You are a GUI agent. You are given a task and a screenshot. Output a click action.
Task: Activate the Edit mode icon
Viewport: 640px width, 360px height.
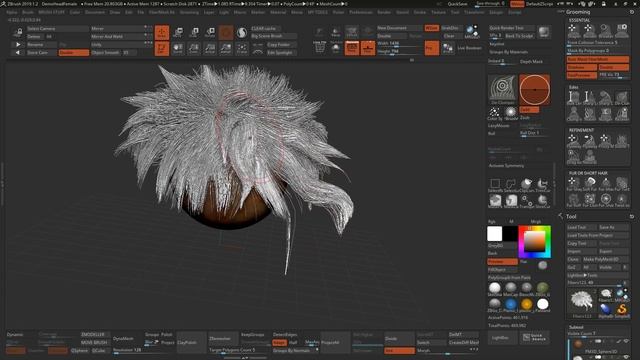(162, 49)
